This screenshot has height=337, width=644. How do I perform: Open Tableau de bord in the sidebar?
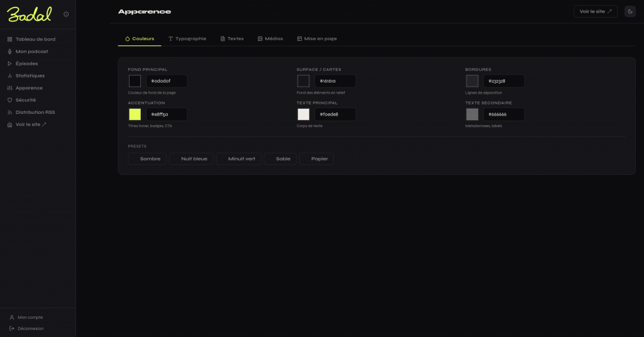tap(35, 39)
